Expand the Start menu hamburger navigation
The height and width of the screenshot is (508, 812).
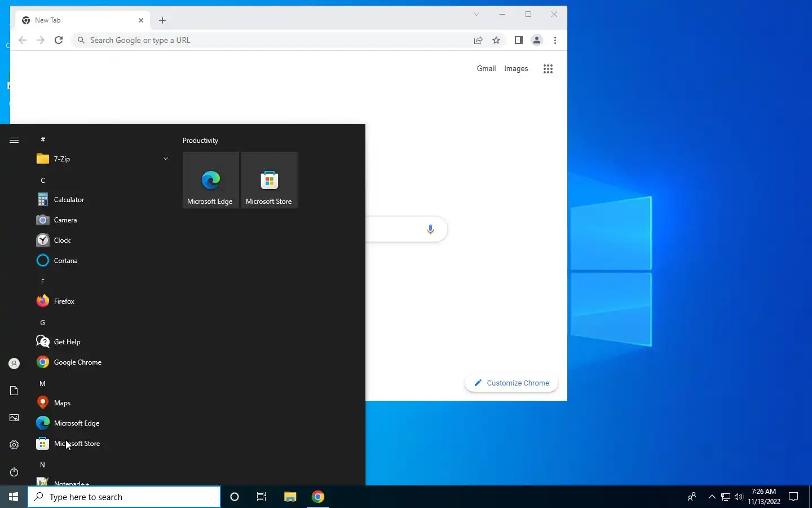coord(14,140)
